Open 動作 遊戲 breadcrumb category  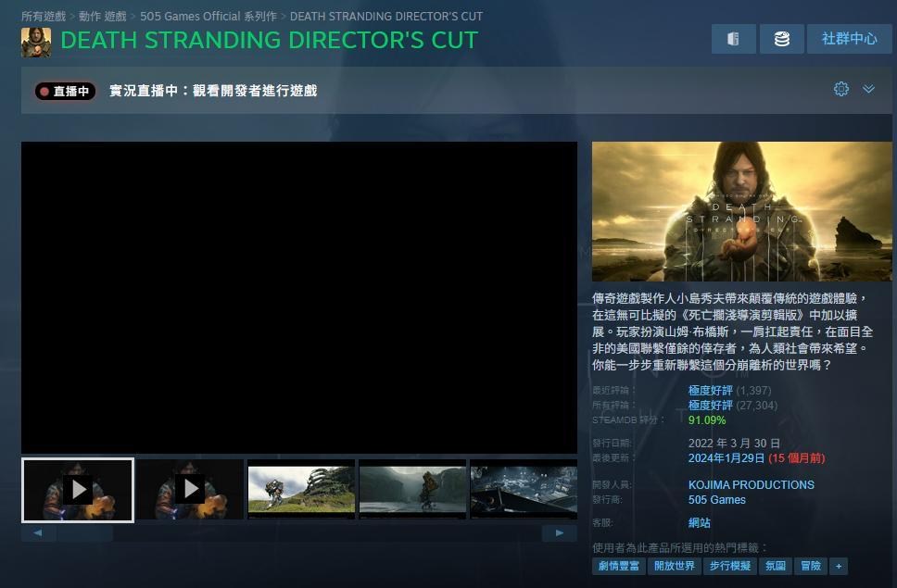click(103, 16)
